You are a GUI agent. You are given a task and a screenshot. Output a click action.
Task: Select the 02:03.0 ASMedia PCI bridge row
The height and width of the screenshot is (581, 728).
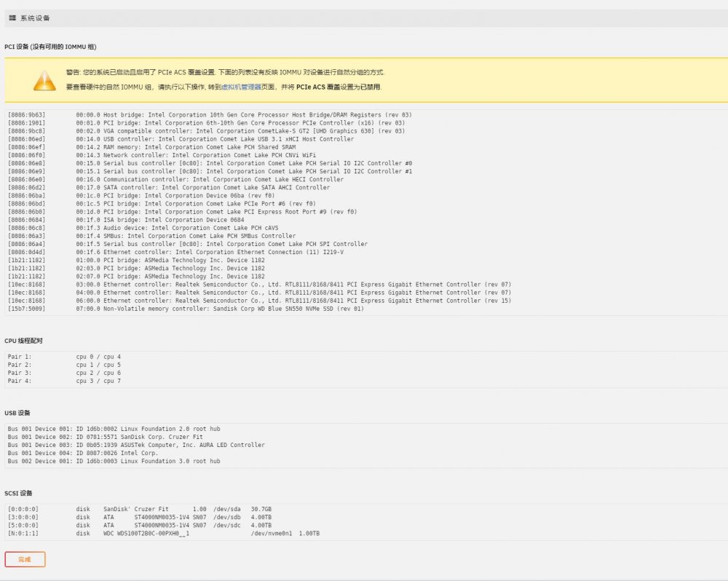pos(136,269)
